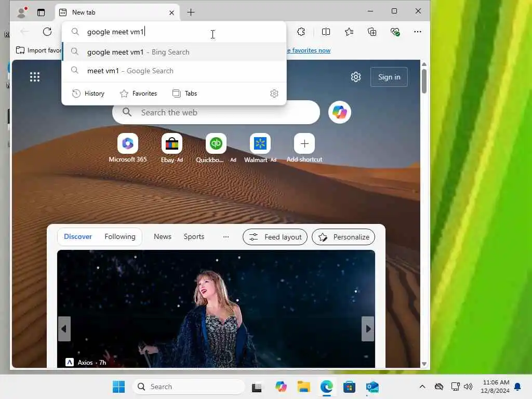Viewport: 532px width, 399px height.
Task: Select 'google meet vm1 - Bing Search' suggestion
Action: coord(175,52)
